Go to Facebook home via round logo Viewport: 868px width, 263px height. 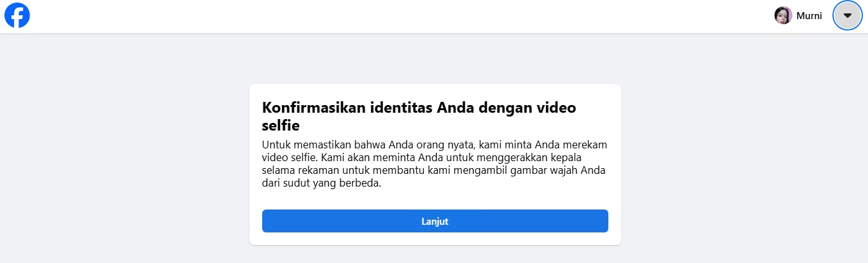pyautogui.click(x=17, y=15)
